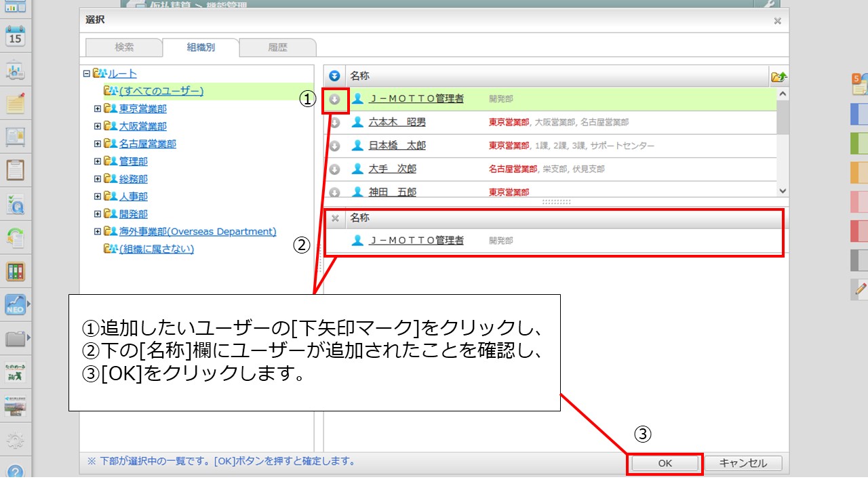The image size is (868, 488).
Task: Click the OK button
Action: [x=665, y=464]
